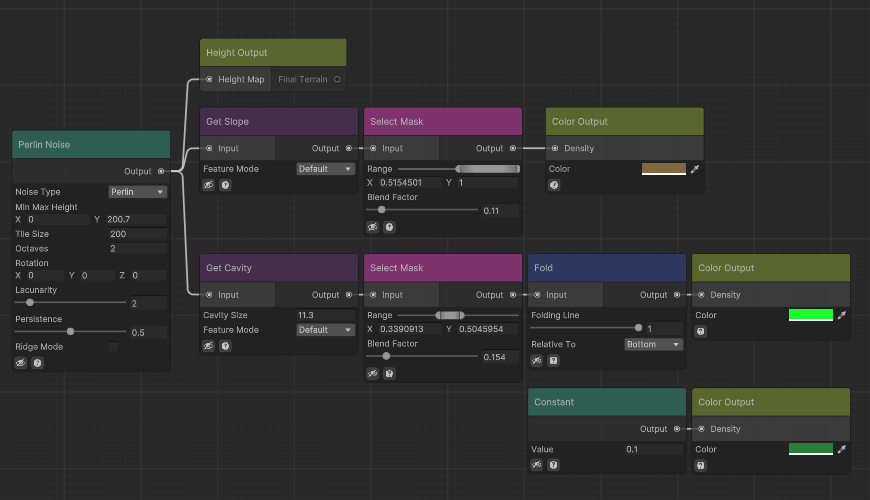Viewport: 870px width, 500px height.
Task: Open Feature Mode dropdown in Get Cavity node
Action: (x=326, y=330)
